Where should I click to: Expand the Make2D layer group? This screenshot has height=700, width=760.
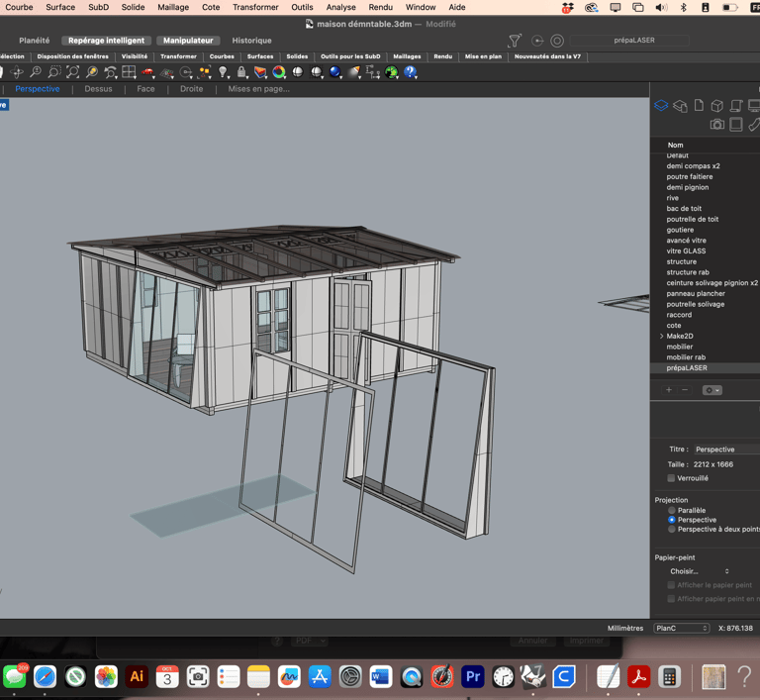pos(662,336)
